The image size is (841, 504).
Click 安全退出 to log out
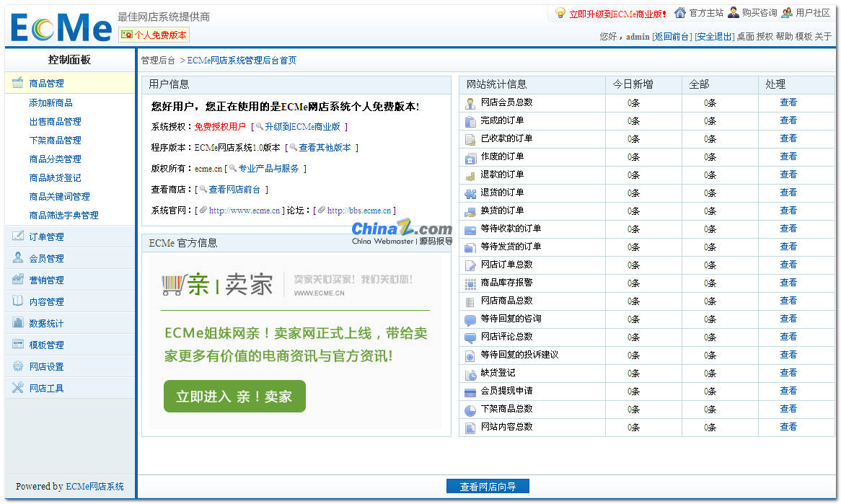click(x=715, y=37)
